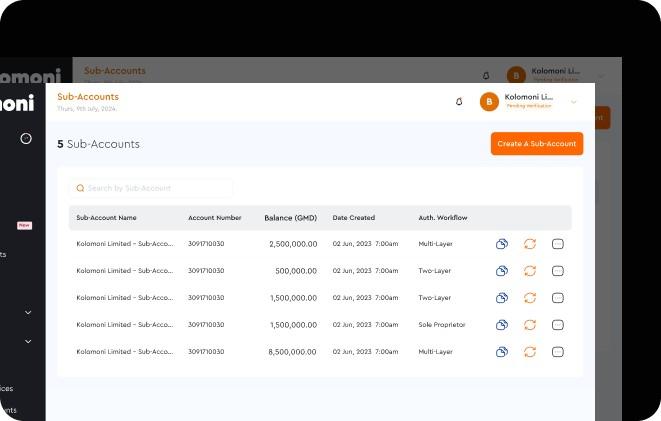Click the Balance (GMD) column header

pyautogui.click(x=290, y=217)
